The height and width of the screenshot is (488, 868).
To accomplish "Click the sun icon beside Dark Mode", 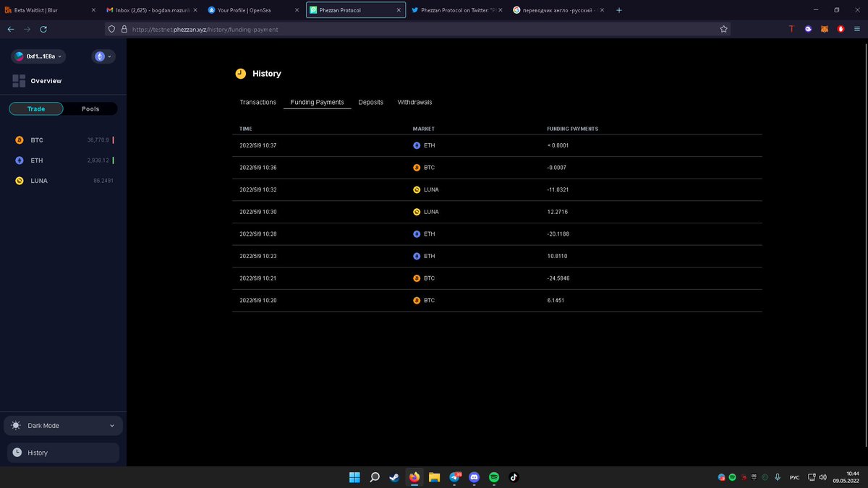I will point(17,426).
